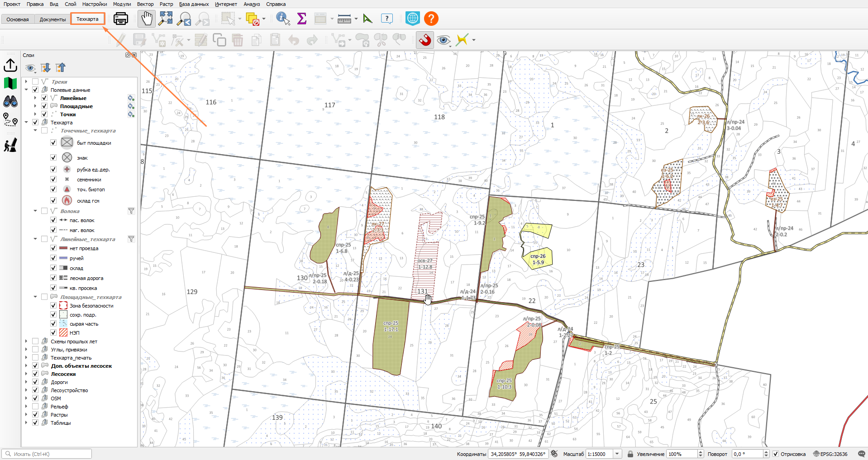
Task: Click the EPSG:32636 projection button
Action: pos(830,454)
